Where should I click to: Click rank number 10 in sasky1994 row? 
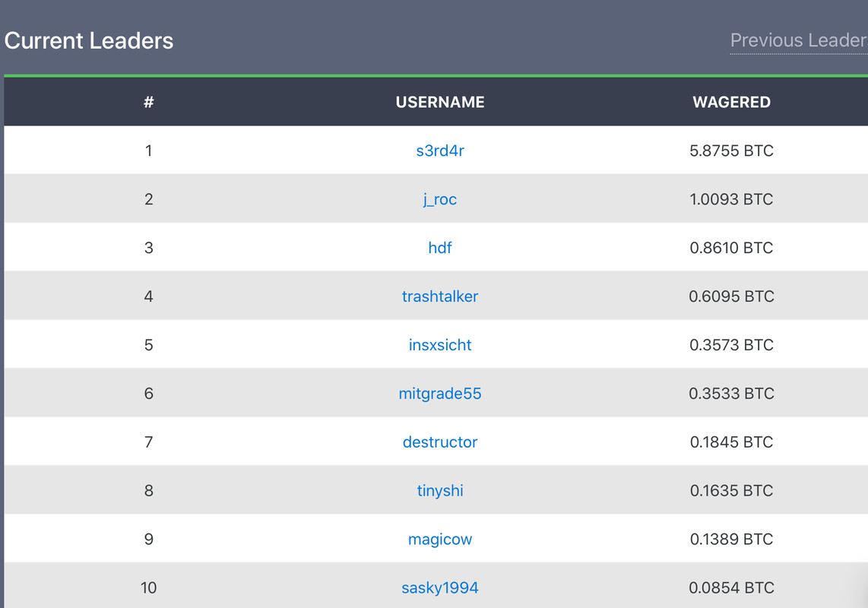pos(148,587)
